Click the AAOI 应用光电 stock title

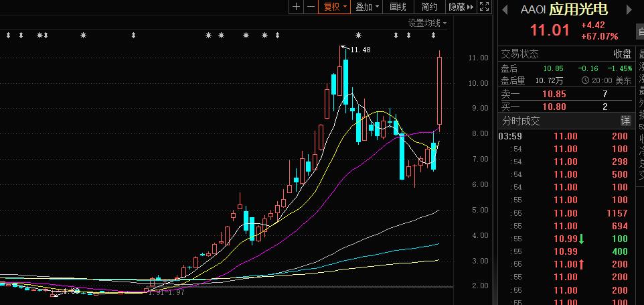point(564,9)
